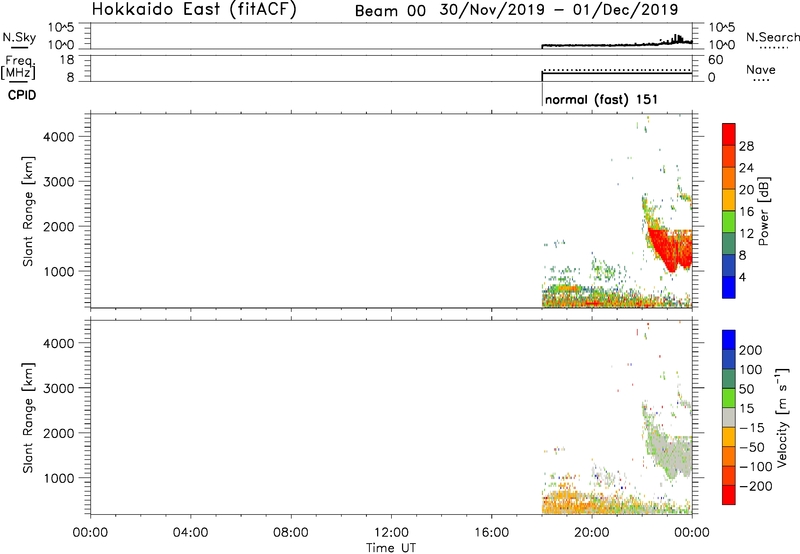Click the date range '30/Nov/2019 - 01/Dec/2019'
Screen dimensions: 800x554
(x=559, y=10)
